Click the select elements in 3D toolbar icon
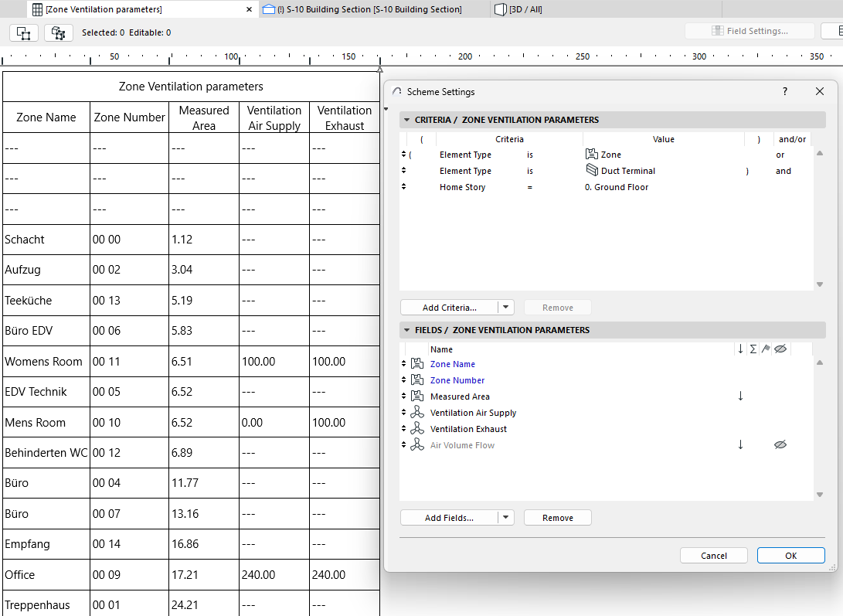Viewport: 843px width, 616px height. tap(58, 33)
